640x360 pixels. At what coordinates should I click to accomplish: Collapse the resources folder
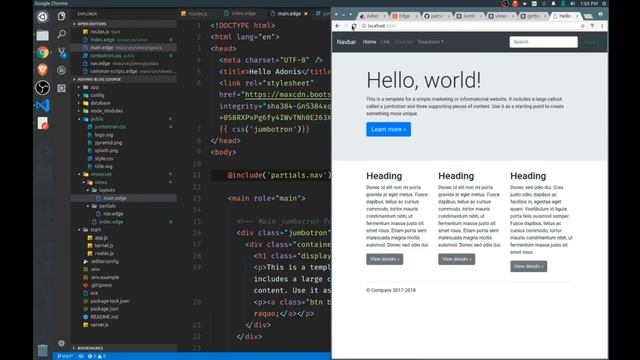[x=101, y=174]
